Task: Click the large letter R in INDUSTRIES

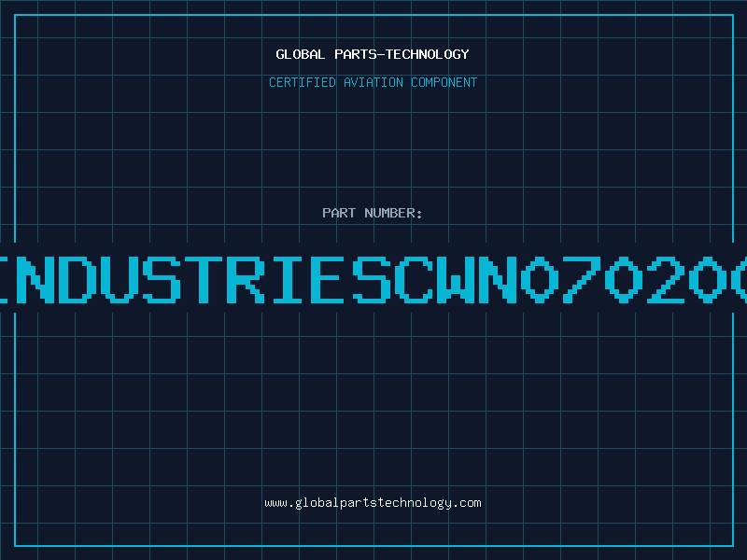Action: tap(246, 279)
